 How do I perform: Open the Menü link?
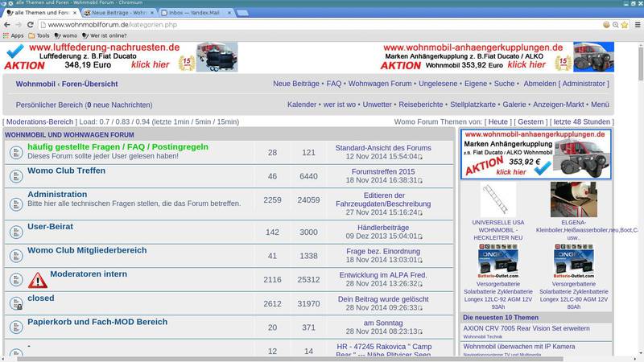(600, 105)
